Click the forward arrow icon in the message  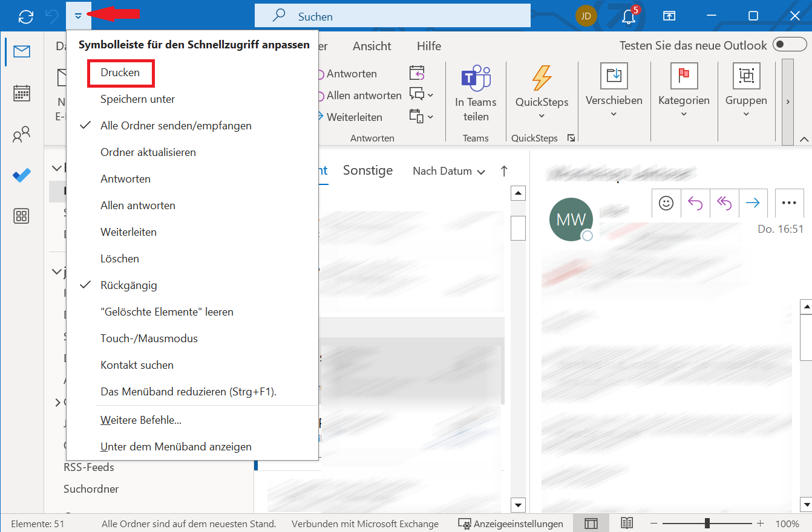coord(753,203)
